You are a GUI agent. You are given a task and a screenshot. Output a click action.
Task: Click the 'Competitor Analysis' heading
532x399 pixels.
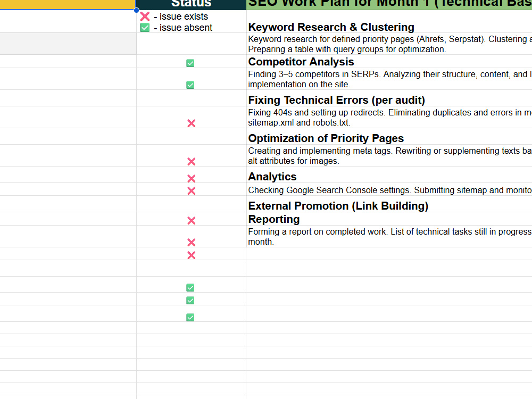coord(301,62)
